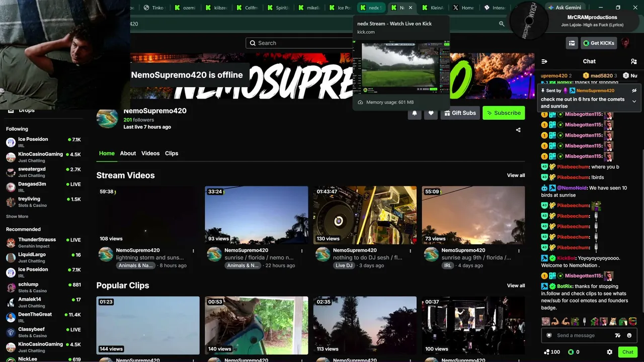Screen dimensions: 644x362
Task: Open the layout icon beside Get KICKs
Action: [x=572, y=43]
